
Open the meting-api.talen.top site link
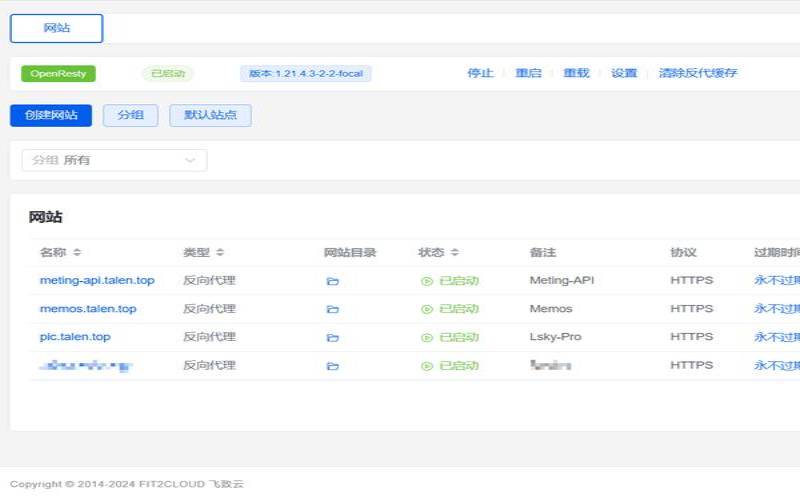[x=97, y=281]
